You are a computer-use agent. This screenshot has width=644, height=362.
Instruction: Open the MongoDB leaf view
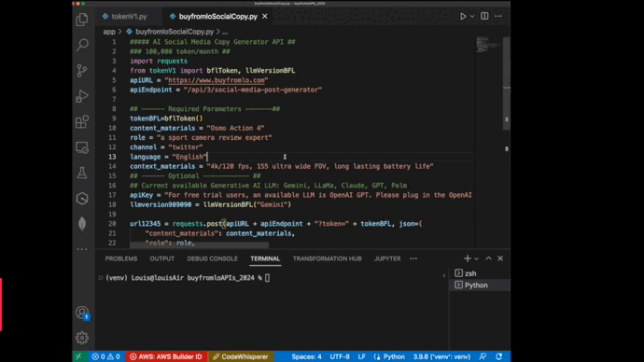coord(82,224)
